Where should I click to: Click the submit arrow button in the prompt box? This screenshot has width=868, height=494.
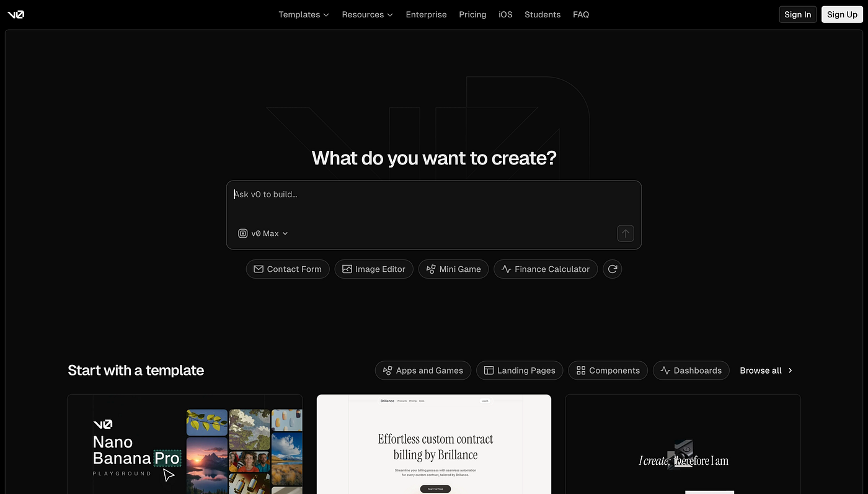[x=626, y=233]
